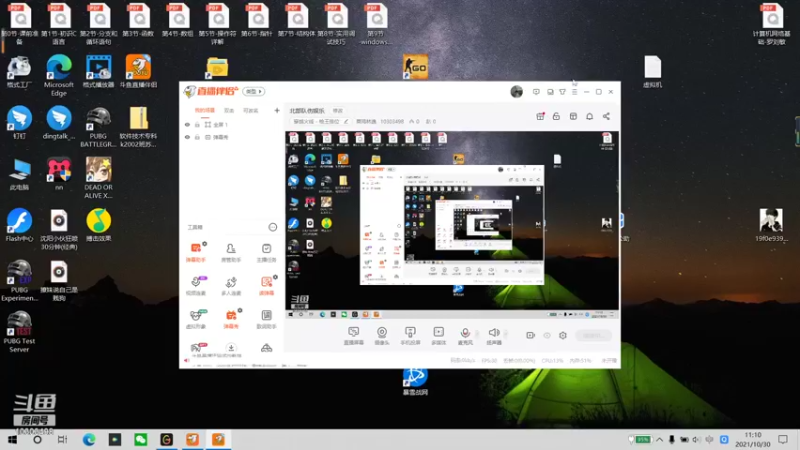800x450 pixels.
Task: Open Task View in the taskbar
Action: coord(62,439)
